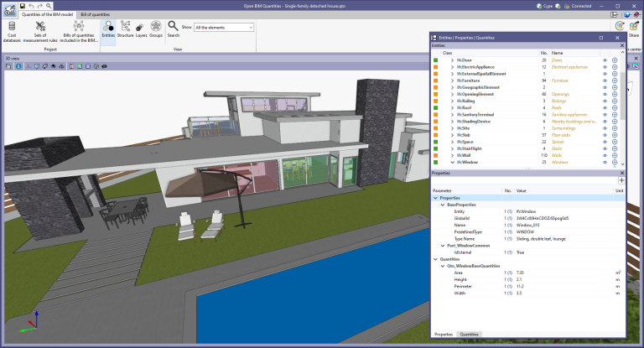Open the Cost databases tool

(x=13, y=31)
